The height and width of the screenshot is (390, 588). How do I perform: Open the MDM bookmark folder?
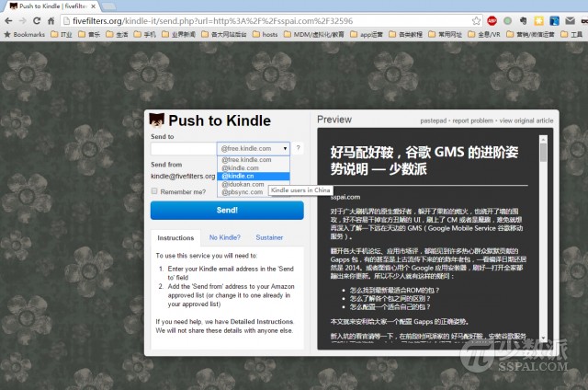click(314, 35)
